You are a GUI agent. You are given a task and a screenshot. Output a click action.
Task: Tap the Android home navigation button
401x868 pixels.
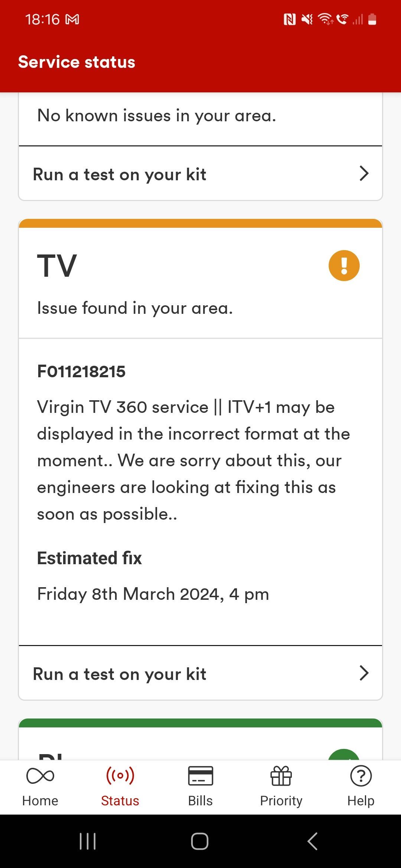pyautogui.click(x=200, y=841)
